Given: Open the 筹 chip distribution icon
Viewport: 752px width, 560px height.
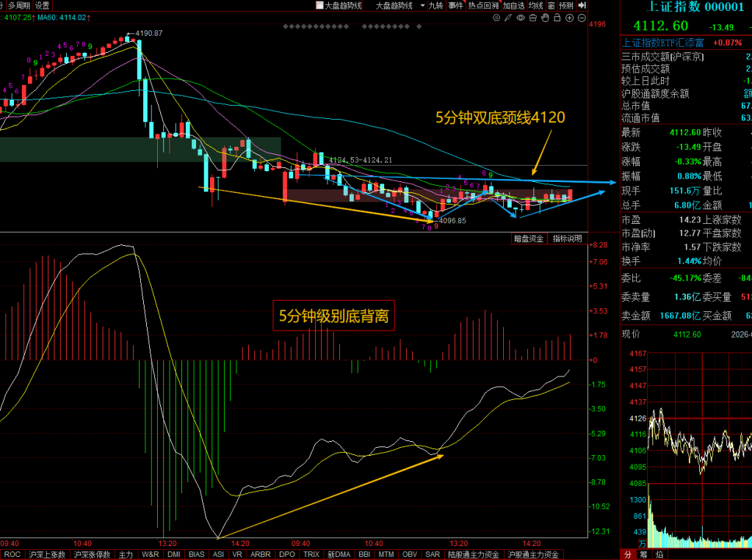Looking at the screenshot, I should (x=643, y=554).
